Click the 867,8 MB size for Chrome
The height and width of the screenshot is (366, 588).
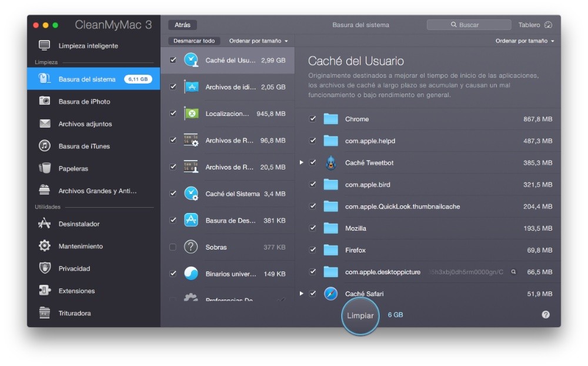[x=538, y=119]
